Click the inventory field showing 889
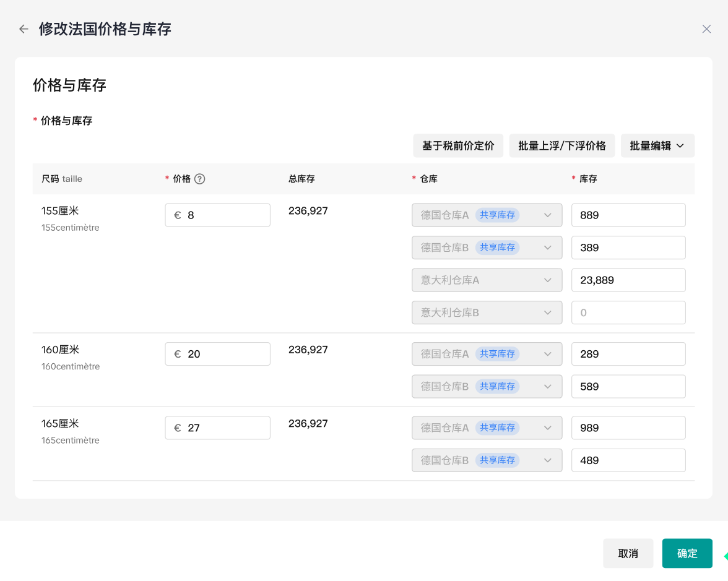The image size is (728, 581). (628, 215)
